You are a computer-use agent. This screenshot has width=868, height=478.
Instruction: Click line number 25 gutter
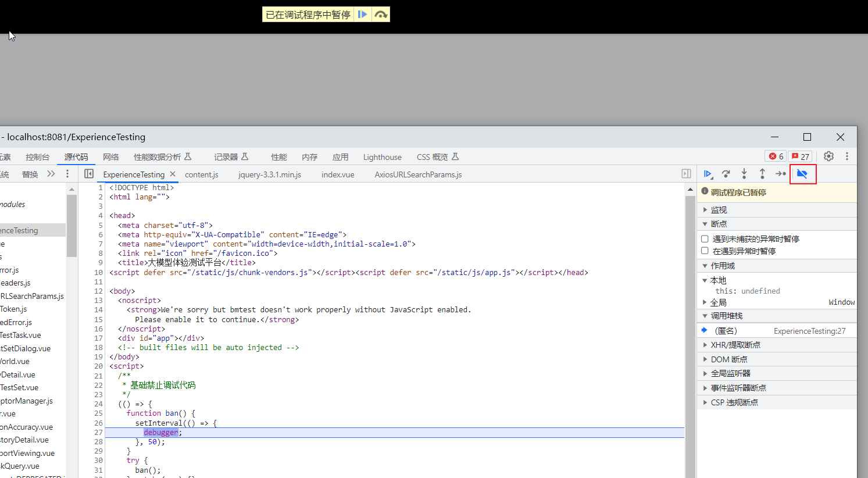[98, 413]
